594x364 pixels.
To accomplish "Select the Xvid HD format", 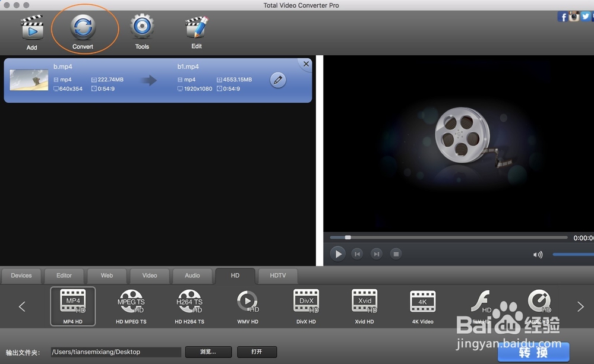I will 365,306.
